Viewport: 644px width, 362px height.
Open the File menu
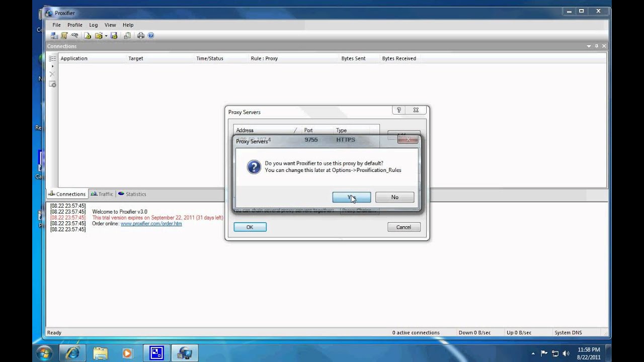coord(56,25)
